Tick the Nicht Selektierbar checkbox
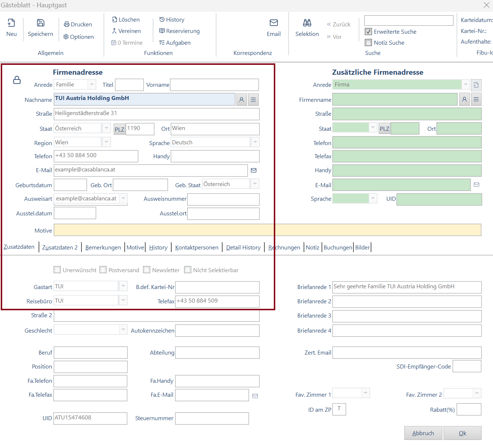Image resolution: width=493 pixels, height=448 pixels. pos(188,270)
